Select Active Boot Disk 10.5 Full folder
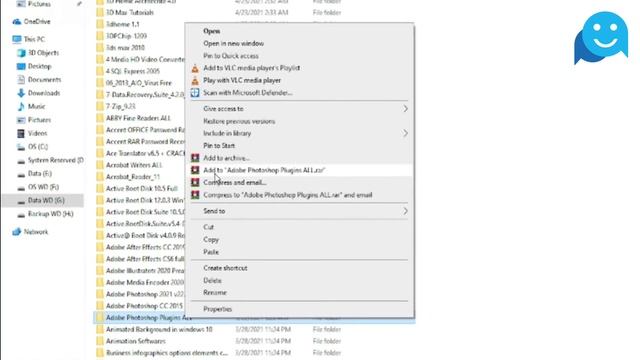The height and width of the screenshot is (360, 640). coord(142,189)
